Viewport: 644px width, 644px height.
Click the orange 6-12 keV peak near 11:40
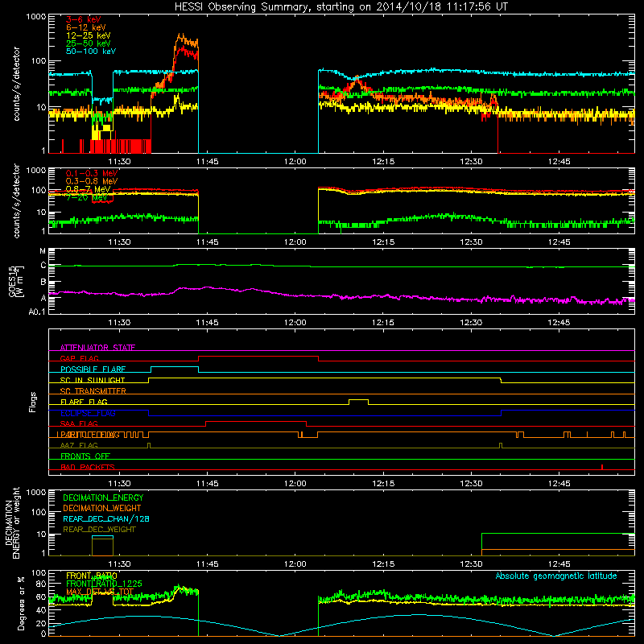181,37
